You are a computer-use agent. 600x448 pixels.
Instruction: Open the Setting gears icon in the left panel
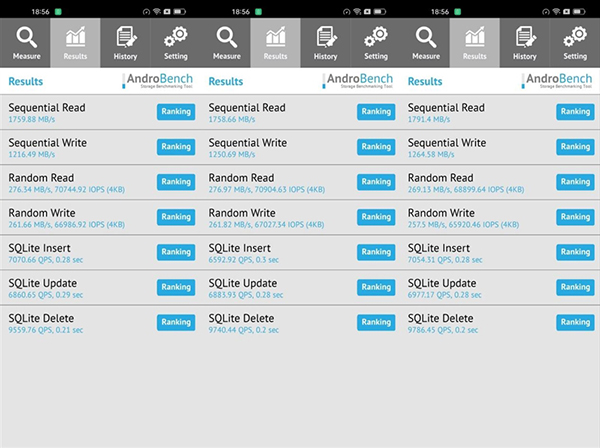[175, 37]
